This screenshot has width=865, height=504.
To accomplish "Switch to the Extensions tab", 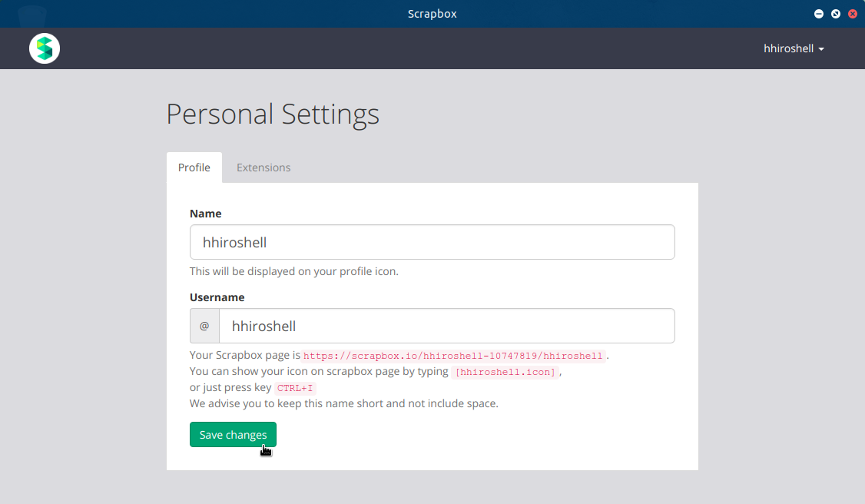I will click(x=263, y=167).
